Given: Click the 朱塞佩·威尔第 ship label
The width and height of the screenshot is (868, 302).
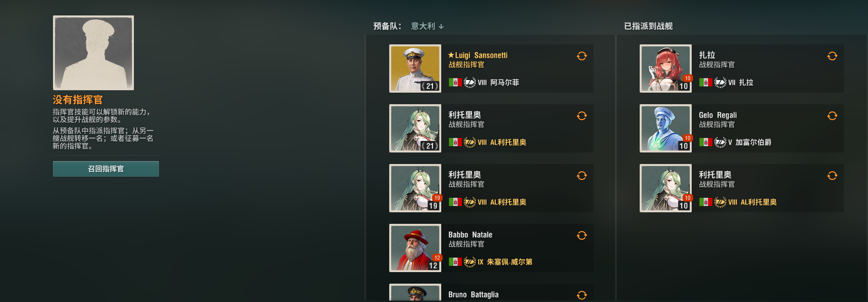Looking at the screenshot, I should tap(510, 262).
